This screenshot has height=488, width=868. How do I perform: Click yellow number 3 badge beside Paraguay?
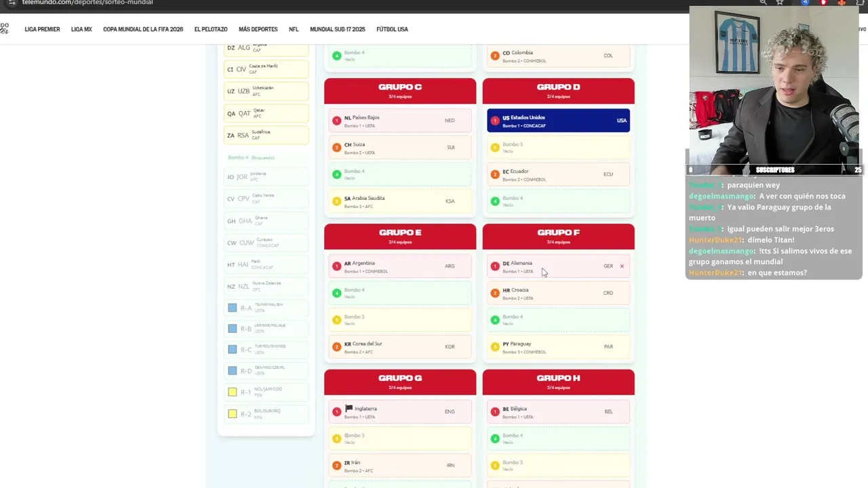coord(494,347)
